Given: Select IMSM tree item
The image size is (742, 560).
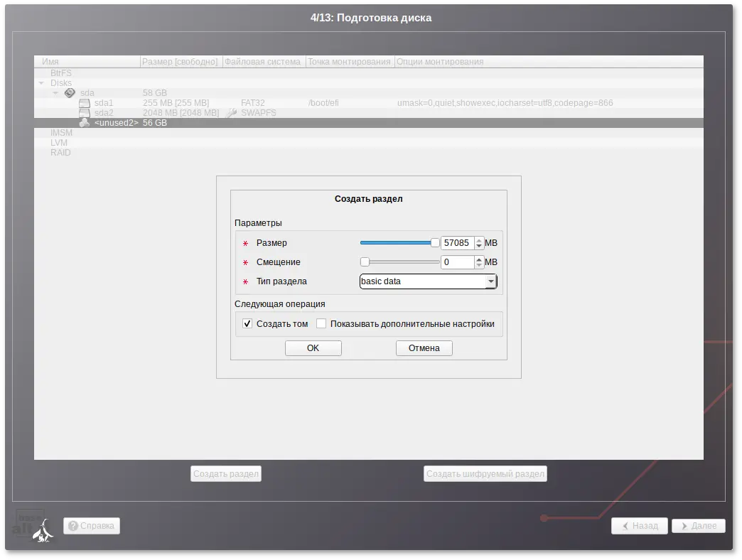Looking at the screenshot, I should click(62, 133).
